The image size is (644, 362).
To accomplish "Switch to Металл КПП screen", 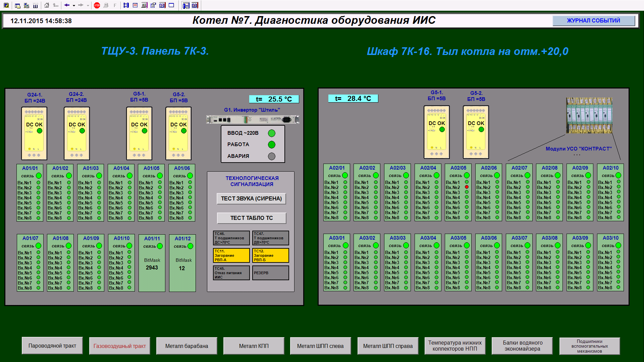I will 254,346.
